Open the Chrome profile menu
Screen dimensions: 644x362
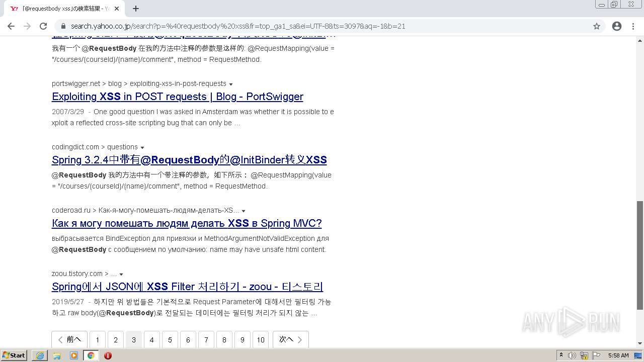pyautogui.click(x=617, y=26)
